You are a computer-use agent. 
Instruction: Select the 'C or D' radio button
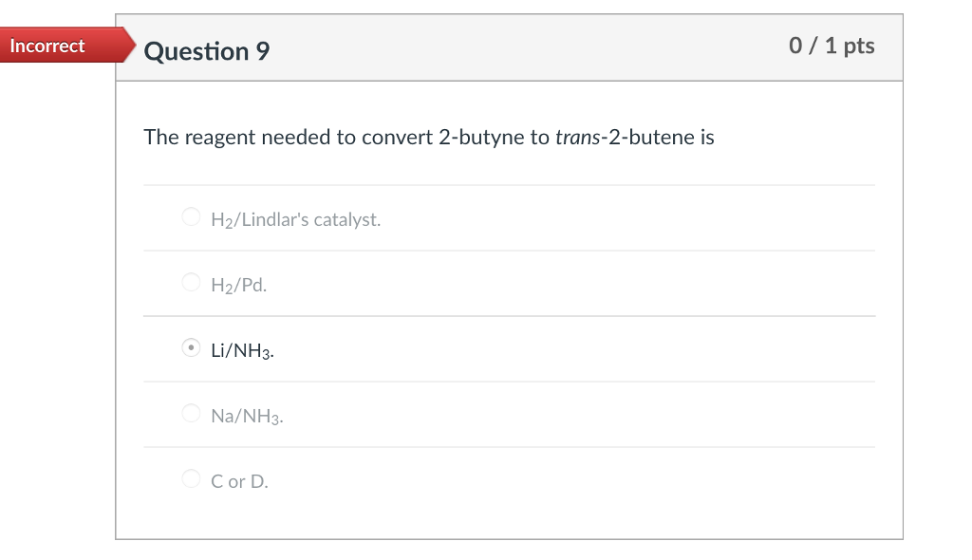coord(191,478)
